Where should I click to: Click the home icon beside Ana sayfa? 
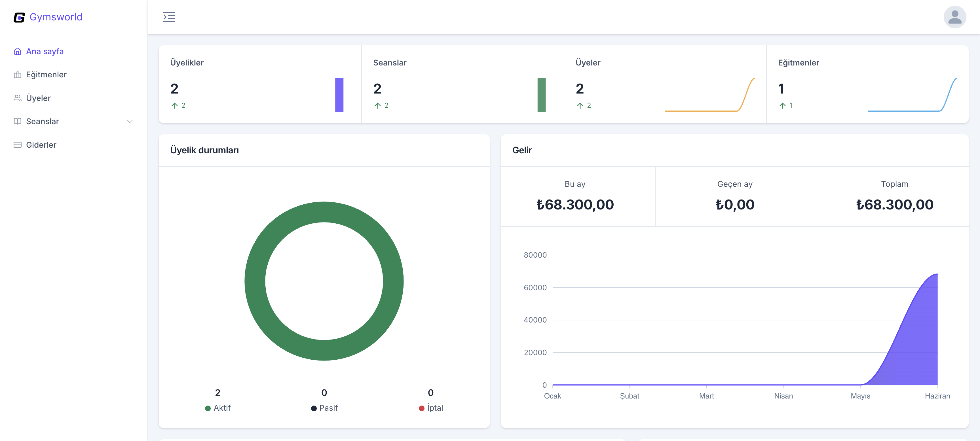[18, 51]
